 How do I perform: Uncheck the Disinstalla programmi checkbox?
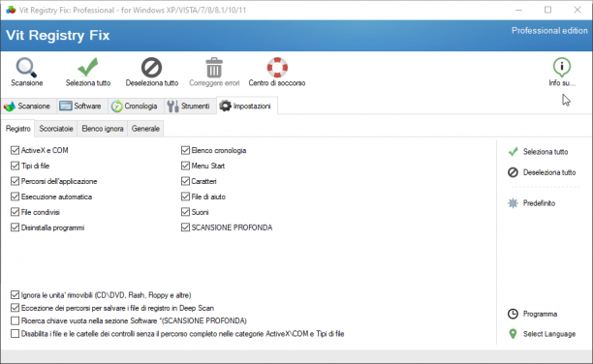coord(15,227)
